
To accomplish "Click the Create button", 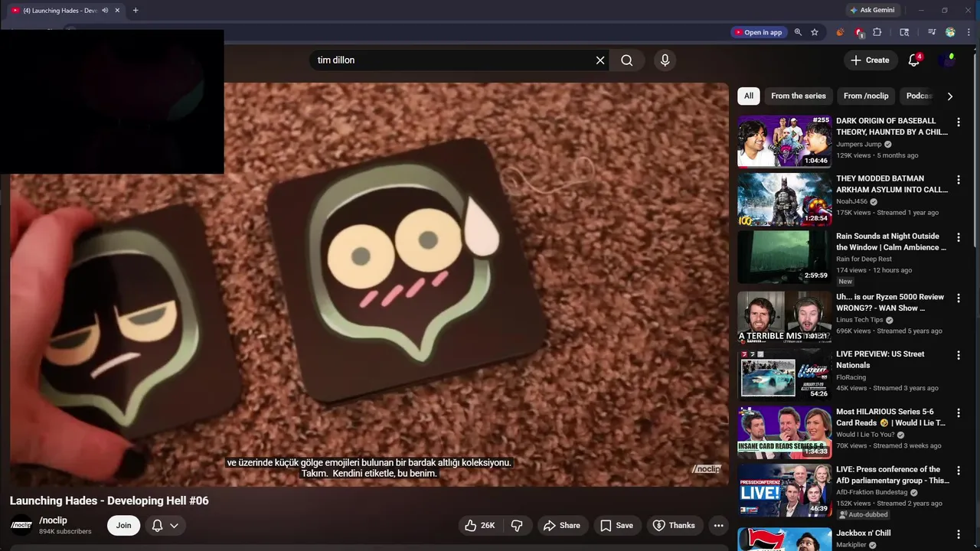I will pyautogui.click(x=871, y=60).
